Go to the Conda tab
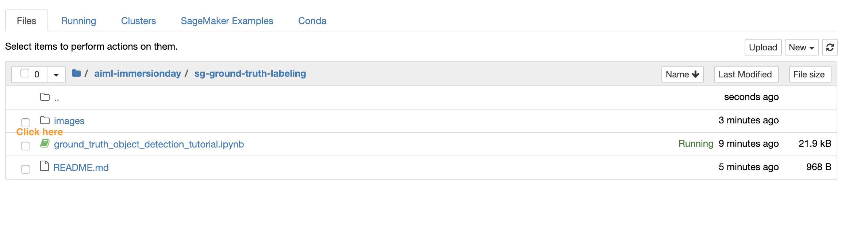 312,21
